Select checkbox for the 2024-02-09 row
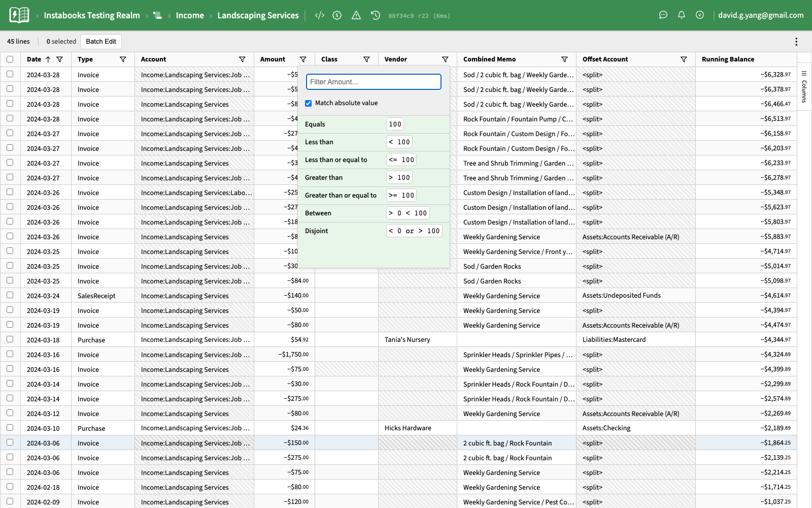This screenshot has height=508, width=812. click(x=10, y=501)
